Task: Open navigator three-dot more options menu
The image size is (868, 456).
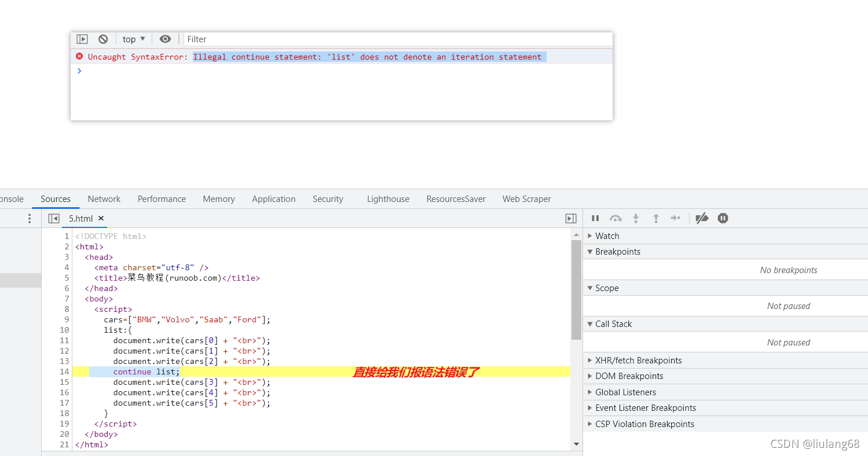Action: pyautogui.click(x=30, y=218)
